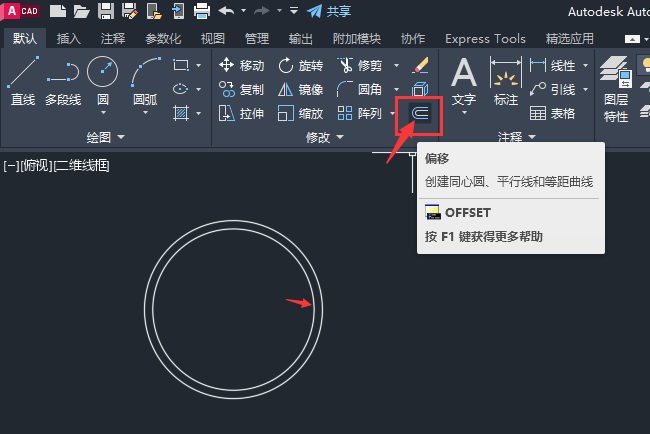The height and width of the screenshot is (434, 650).
Task: Switch to the Parametric (参数化) tab
Action: (163, 39)
